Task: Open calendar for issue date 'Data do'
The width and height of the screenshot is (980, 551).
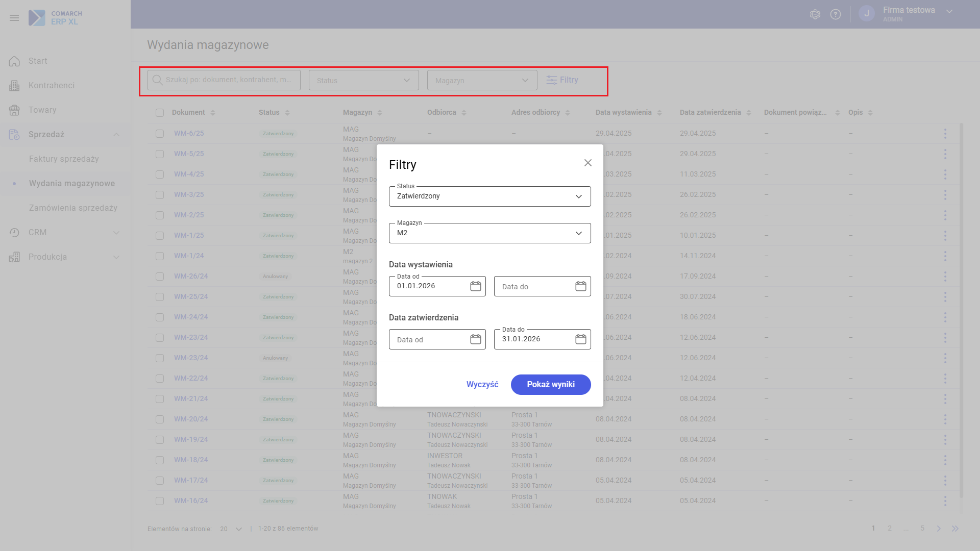Action: point(580,286)
